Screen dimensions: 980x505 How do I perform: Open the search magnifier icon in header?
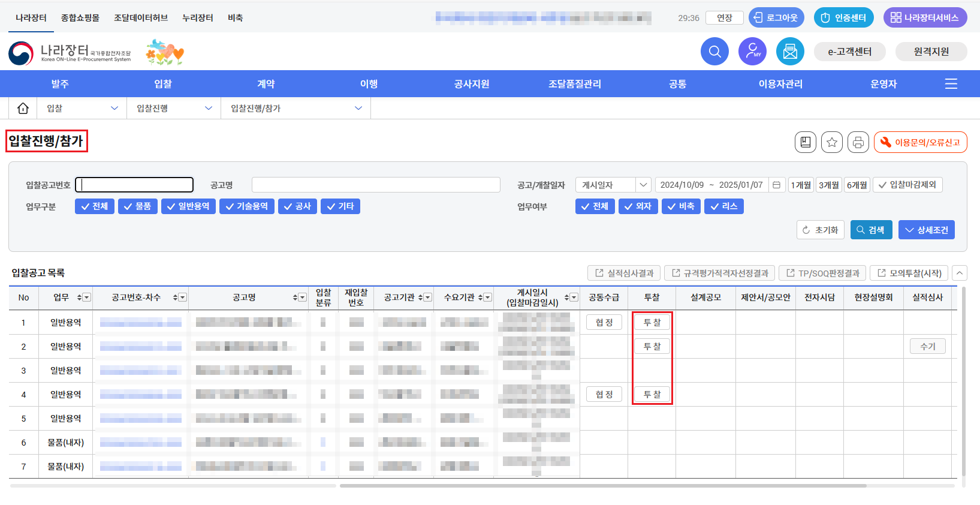point(714,52)
